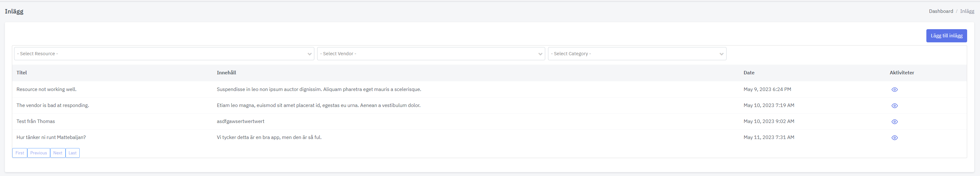Click the Select Resource chevron arrow
980x176 pixels.
click(309, 54)
